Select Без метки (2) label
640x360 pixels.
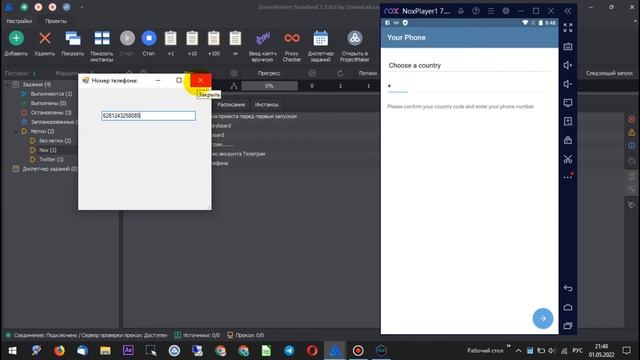pos(55,140)
